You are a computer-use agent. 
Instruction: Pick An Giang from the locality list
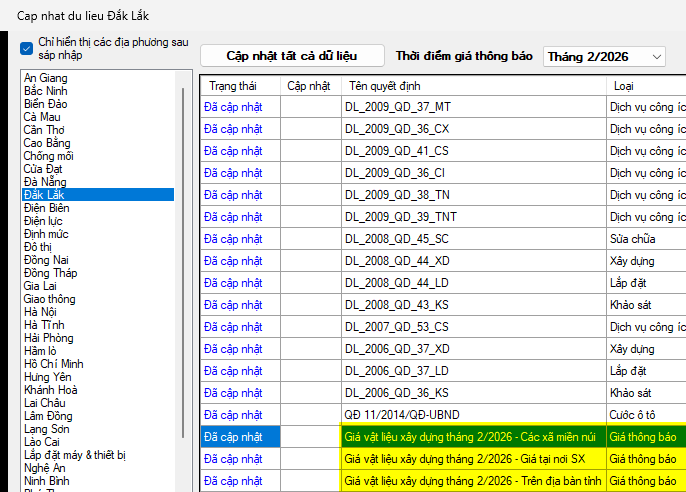(x=45, y=78)
